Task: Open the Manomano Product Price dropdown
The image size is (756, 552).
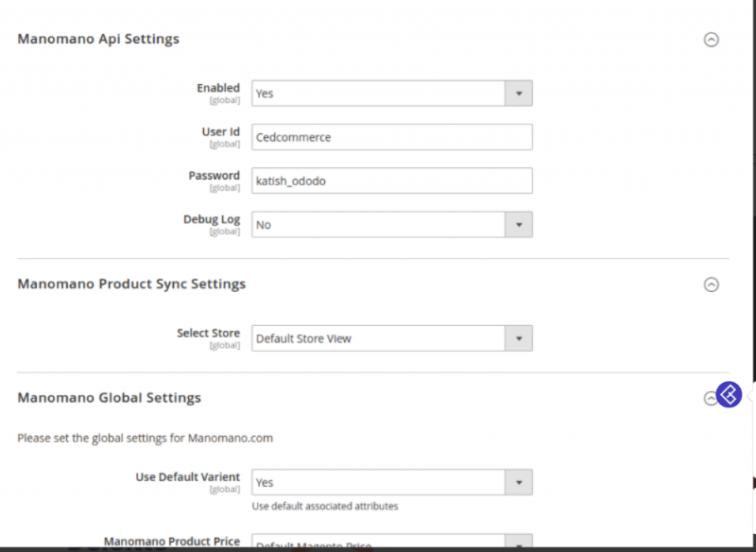Action: (391, 543)
